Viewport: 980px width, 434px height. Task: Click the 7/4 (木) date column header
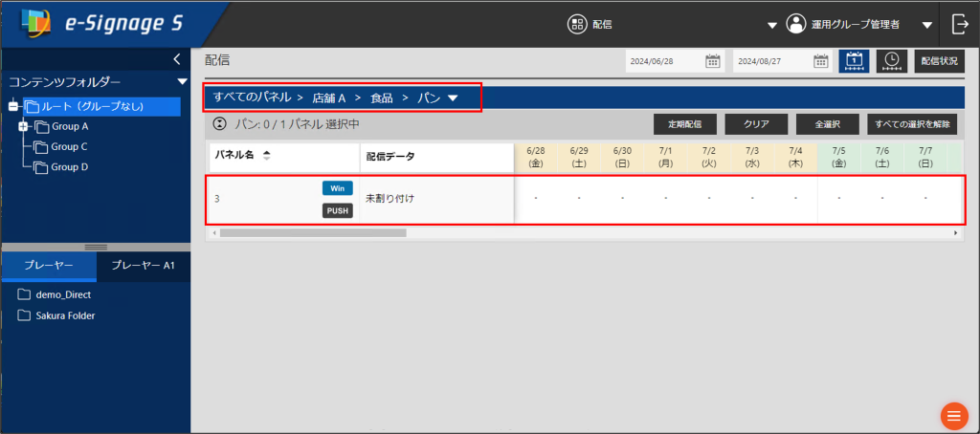pos(795,158)
